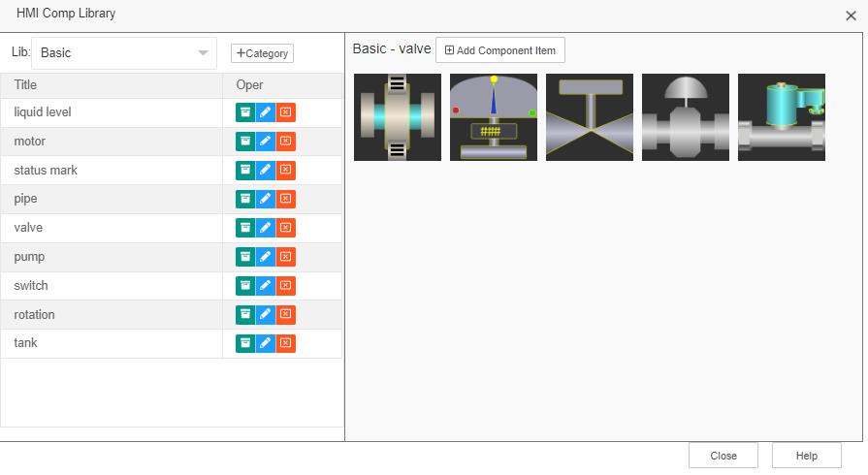Edit the liquid level category
The height and width of the screenshot is (475, 868).
[266, 112]
